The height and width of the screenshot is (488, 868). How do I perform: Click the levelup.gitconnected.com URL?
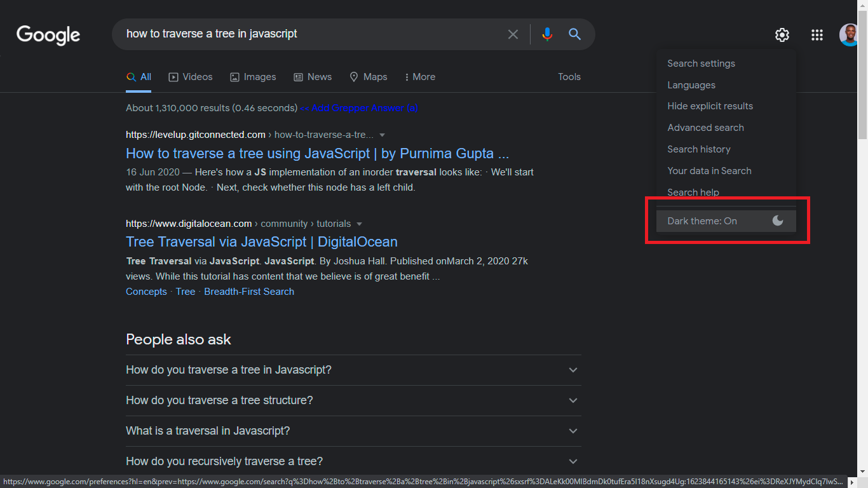click(196, 135)
